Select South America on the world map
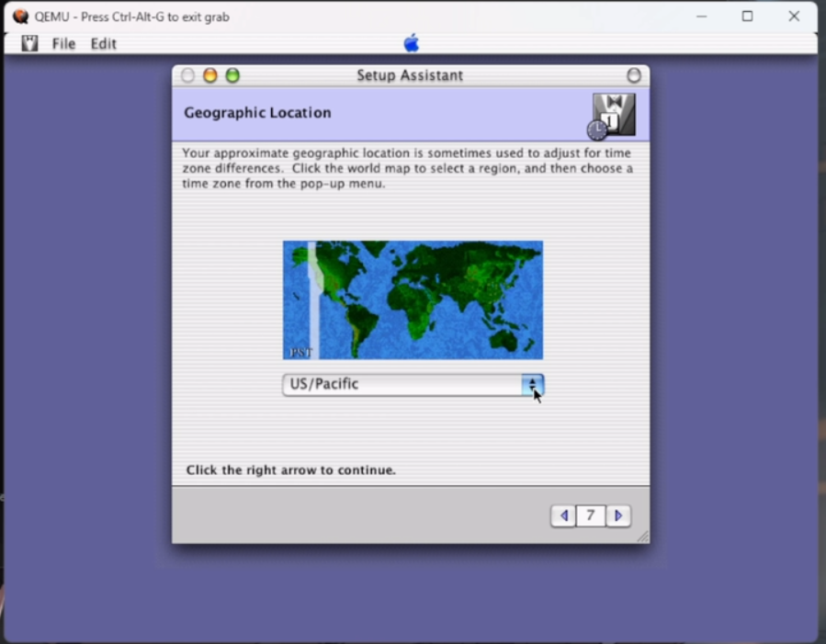826x644 pixels. coord(361,323)
